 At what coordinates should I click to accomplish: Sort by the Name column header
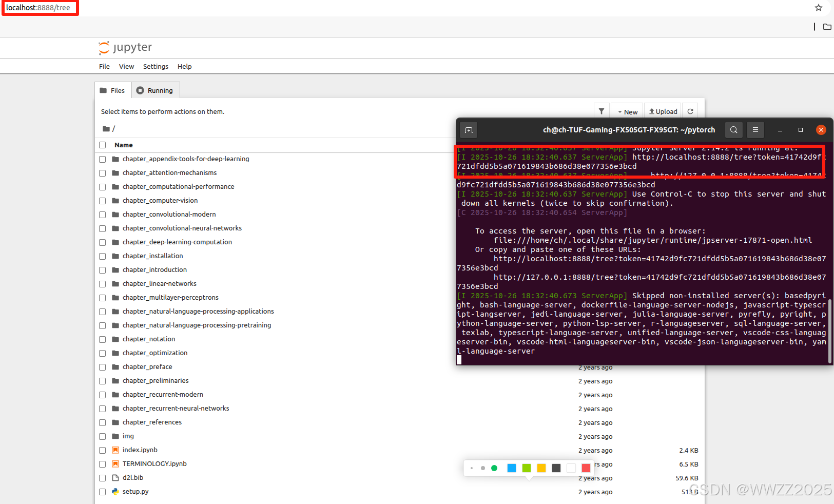pyautogui.click(x=124, y=145)
